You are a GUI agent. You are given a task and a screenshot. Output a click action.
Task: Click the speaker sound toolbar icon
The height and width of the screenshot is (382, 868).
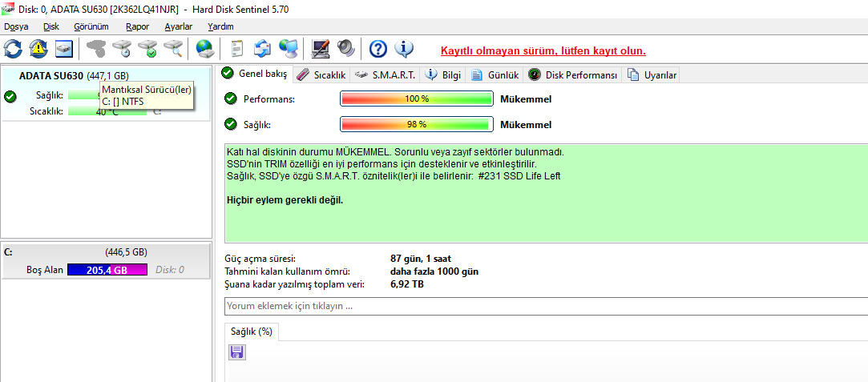coord(346,49)
